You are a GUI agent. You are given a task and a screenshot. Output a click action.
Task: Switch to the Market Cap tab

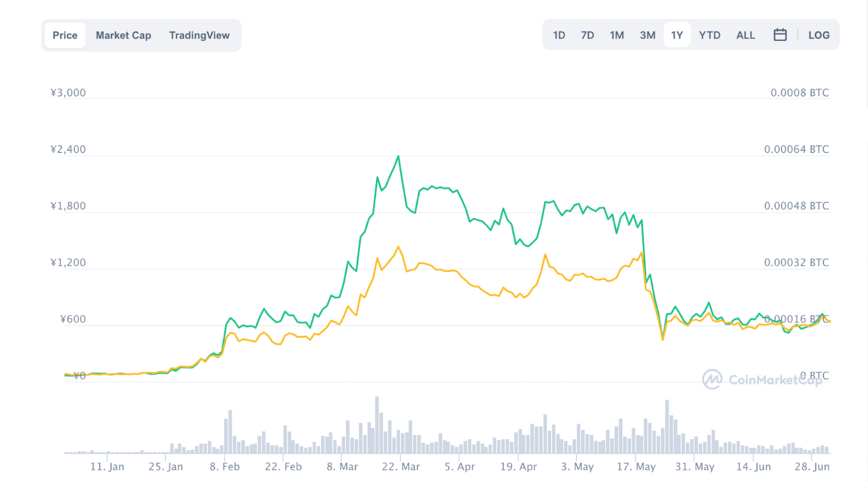point(124,35)
